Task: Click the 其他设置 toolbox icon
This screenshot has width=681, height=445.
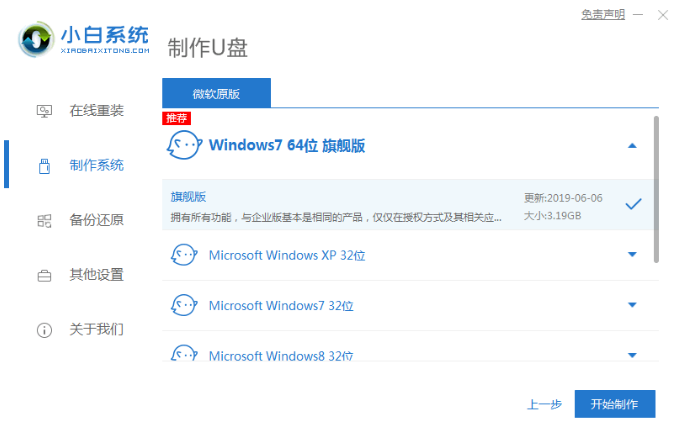Action: point(44,275)
